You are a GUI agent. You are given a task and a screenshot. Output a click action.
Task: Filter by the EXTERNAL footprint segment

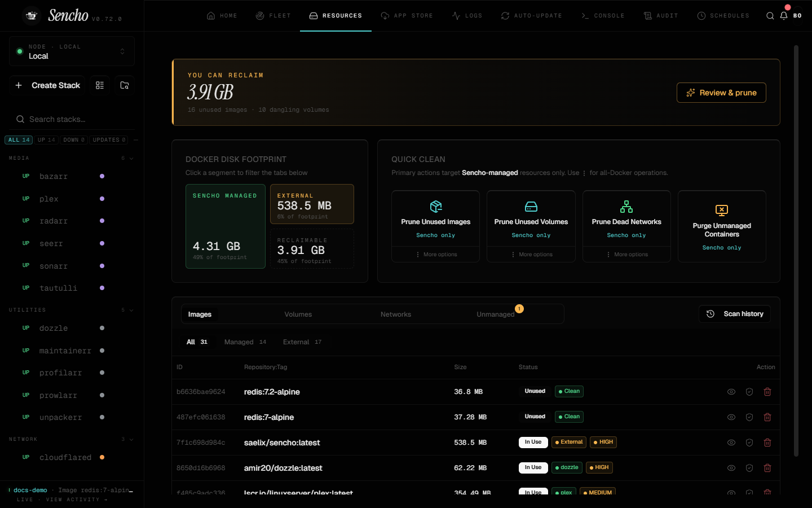[x=312, y=204]
